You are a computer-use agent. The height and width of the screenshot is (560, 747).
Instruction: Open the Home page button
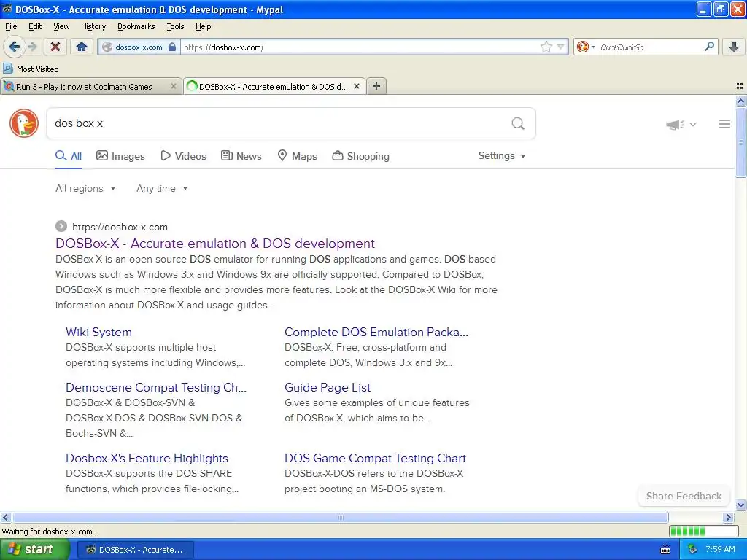tap(82, 47)
